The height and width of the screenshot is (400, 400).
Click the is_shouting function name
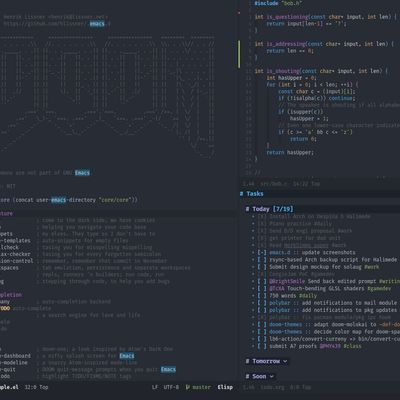(283, 71)
